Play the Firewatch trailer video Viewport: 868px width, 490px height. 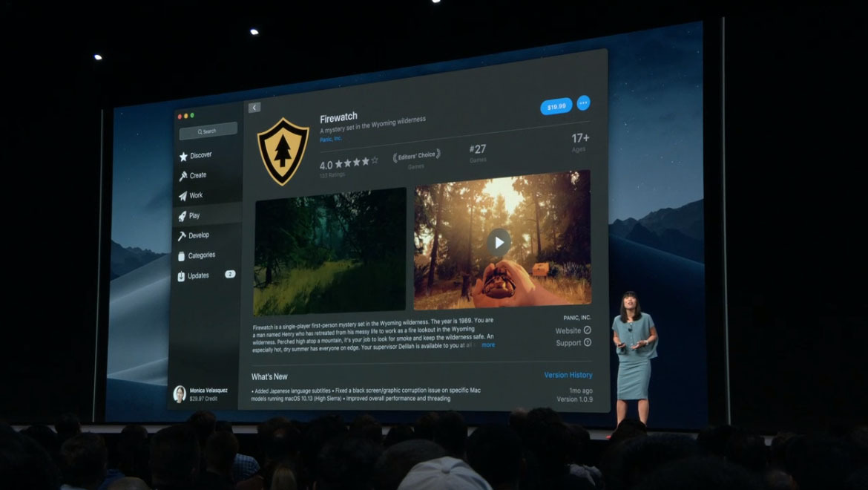click(498, 242)
